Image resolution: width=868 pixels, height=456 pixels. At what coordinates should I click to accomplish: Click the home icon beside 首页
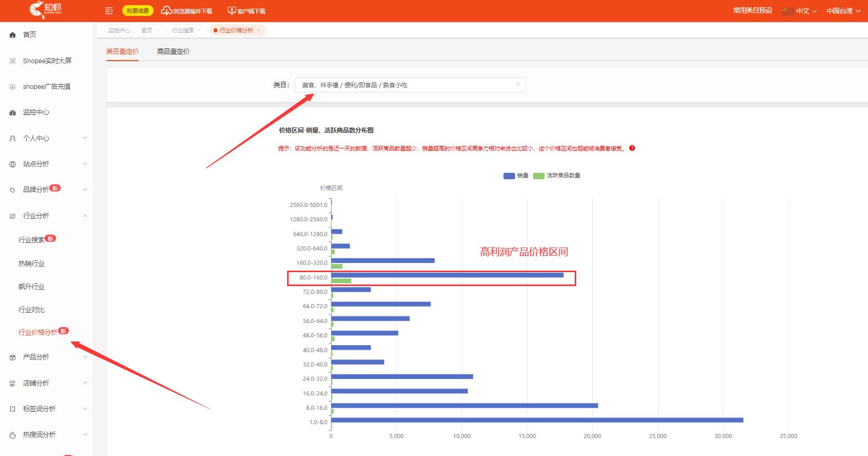click(13, 35)
